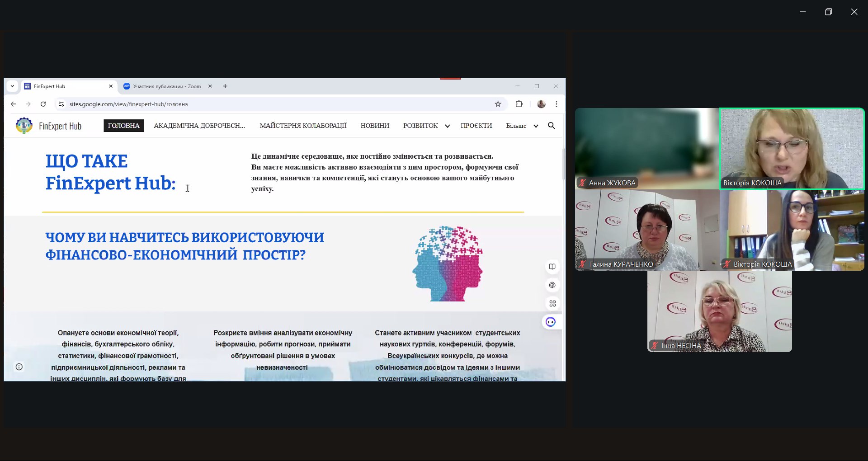Click the muted mic icon beside Анна ЖУКОВА
The image size is (868, 461).
coord(582,183)
